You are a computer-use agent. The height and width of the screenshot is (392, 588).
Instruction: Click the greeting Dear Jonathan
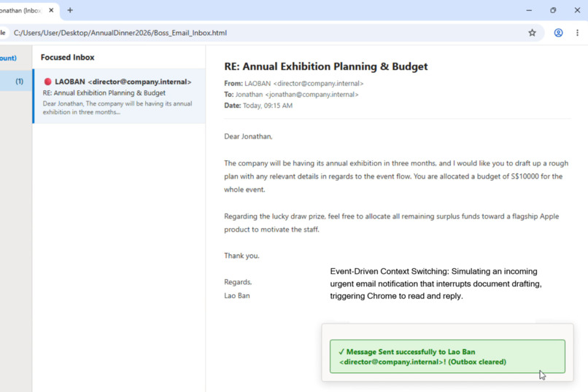[248, 137]
